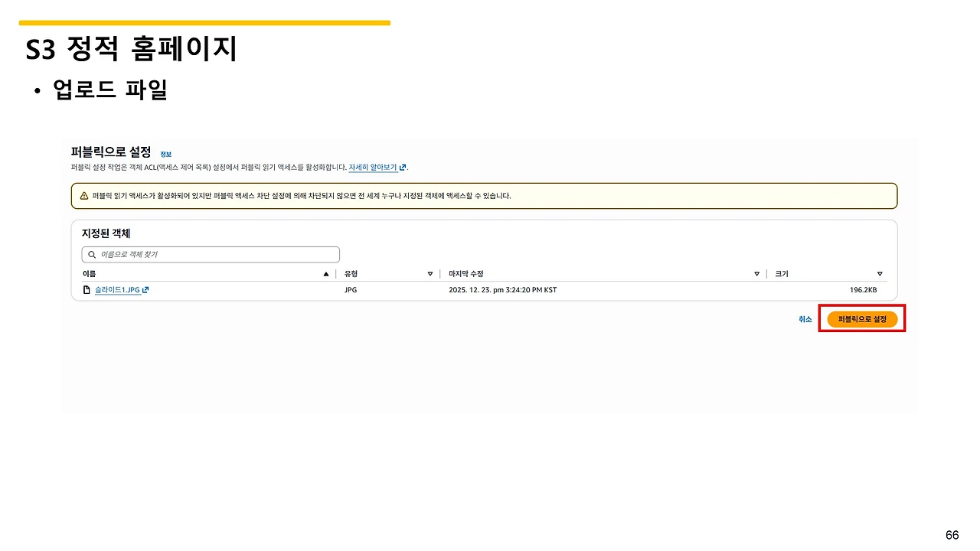Click the 취소 cancel link
This screenshot has width=980, height=551.
click(805, 319)
